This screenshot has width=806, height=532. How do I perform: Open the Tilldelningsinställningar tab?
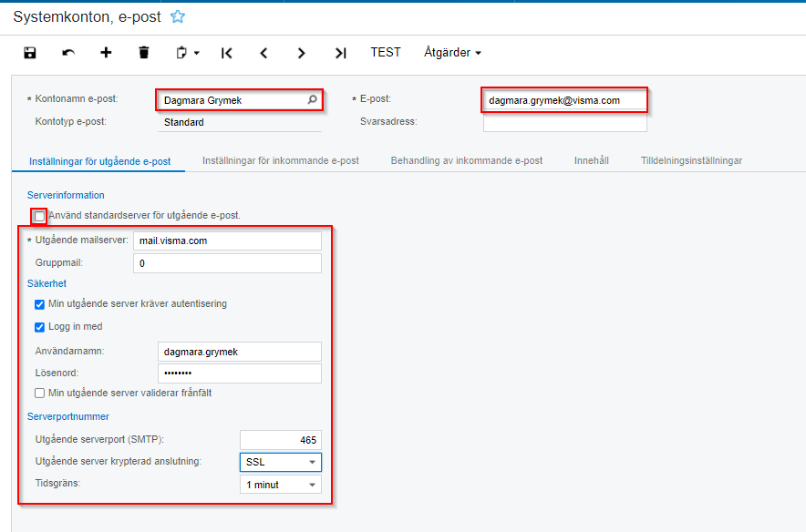point(691,160)
